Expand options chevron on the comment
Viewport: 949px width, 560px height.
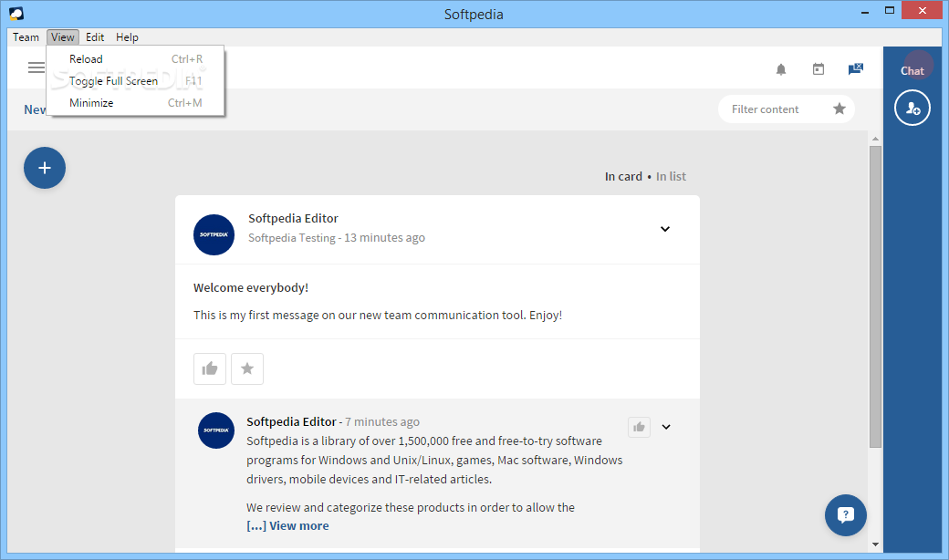pos(666,427)
